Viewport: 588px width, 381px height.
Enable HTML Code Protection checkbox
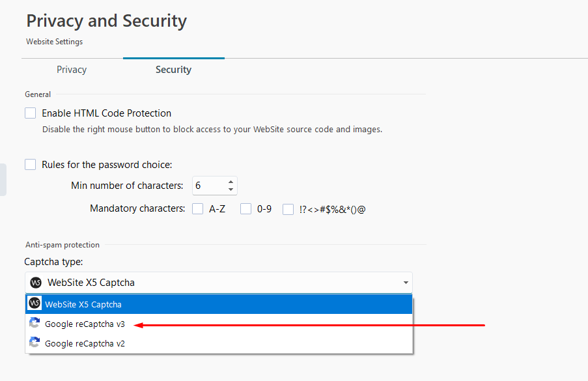tap(31, 113)
